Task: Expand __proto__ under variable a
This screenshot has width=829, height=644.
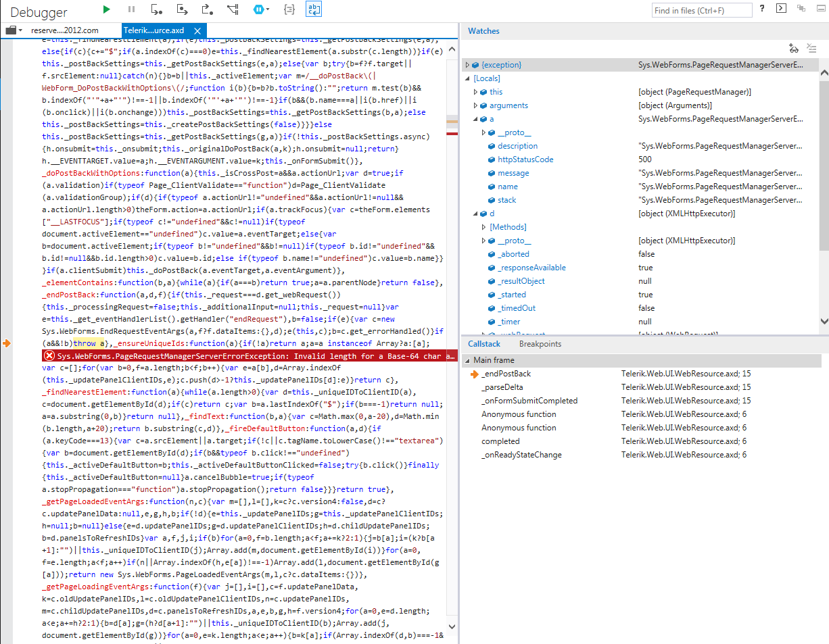Action: (483, 132)
